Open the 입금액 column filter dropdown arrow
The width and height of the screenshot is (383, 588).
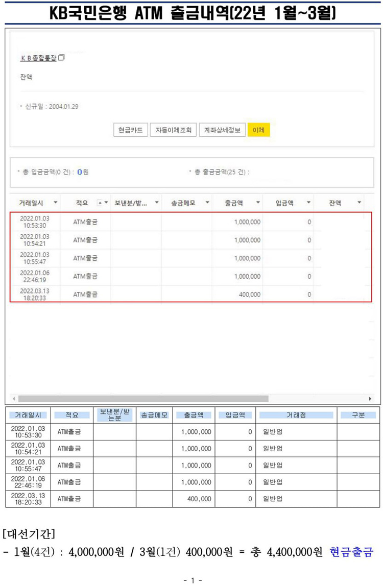click(x=308, y=203)
